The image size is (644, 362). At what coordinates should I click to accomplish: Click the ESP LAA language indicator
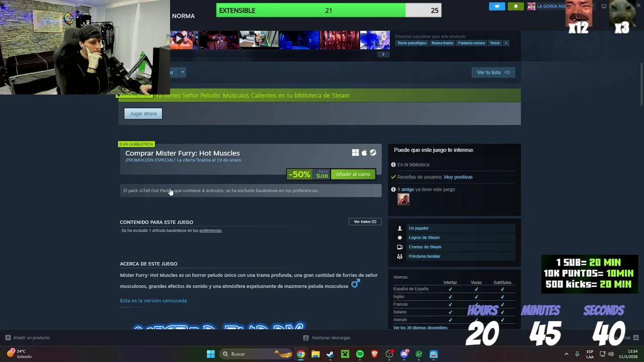[x=590, y=354]
